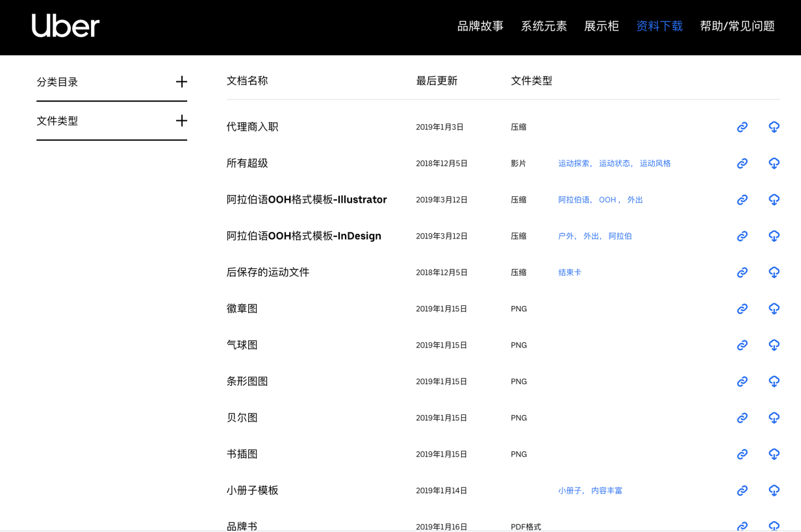
Task: Copy link for 阿拉伯语OOH格式模板-Illustrator
Action: pyautogui.click(x=742, y=200)
